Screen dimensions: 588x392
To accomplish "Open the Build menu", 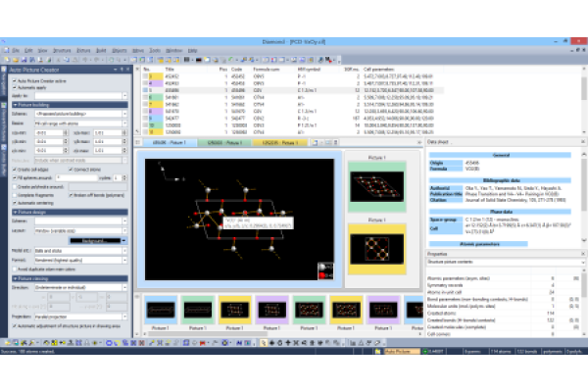I will coord(101,50).
